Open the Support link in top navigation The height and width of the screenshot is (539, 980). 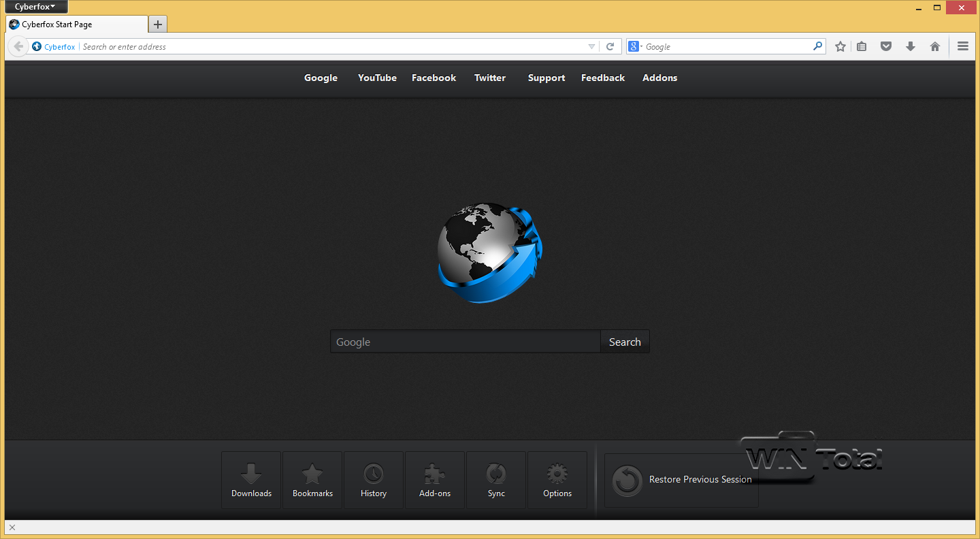(x=546, y=78)
